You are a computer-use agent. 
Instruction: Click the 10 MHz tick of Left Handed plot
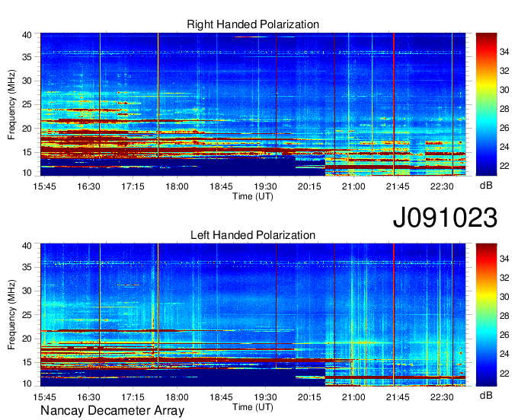(x=27, y=383)
